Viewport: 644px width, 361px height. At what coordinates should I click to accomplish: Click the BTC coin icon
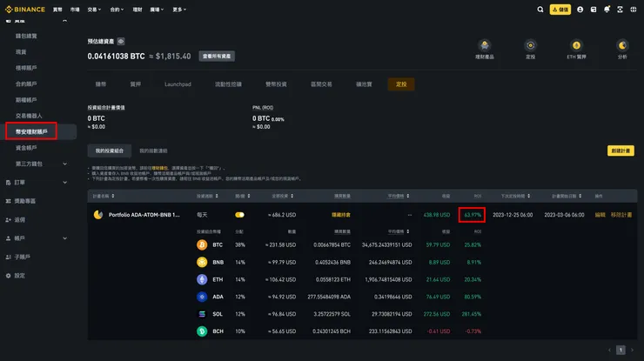202,244
